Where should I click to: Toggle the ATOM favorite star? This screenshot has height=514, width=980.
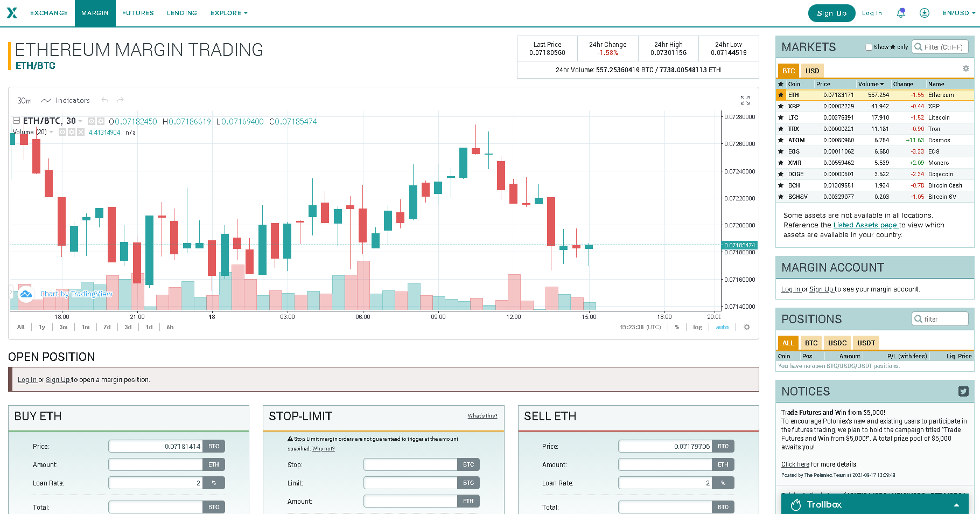pyautogui.click(x=781, y=140)
